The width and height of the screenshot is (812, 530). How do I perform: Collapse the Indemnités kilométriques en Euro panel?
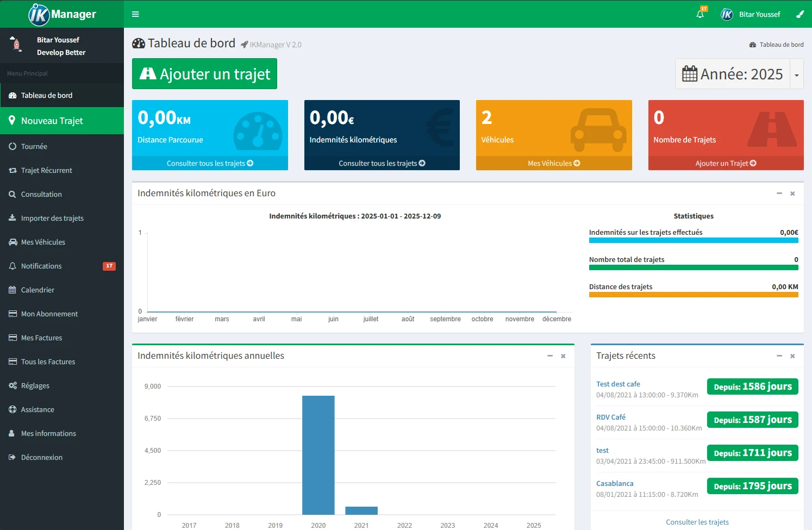[779, 194]
